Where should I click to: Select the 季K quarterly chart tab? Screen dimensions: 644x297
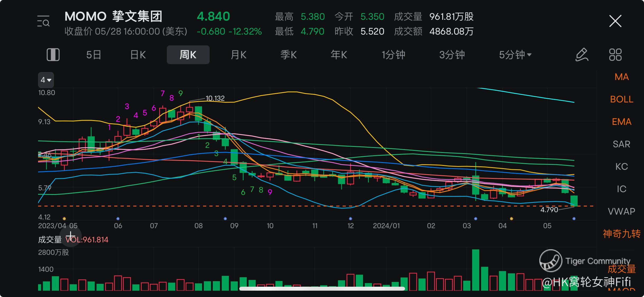click(288, 55)
